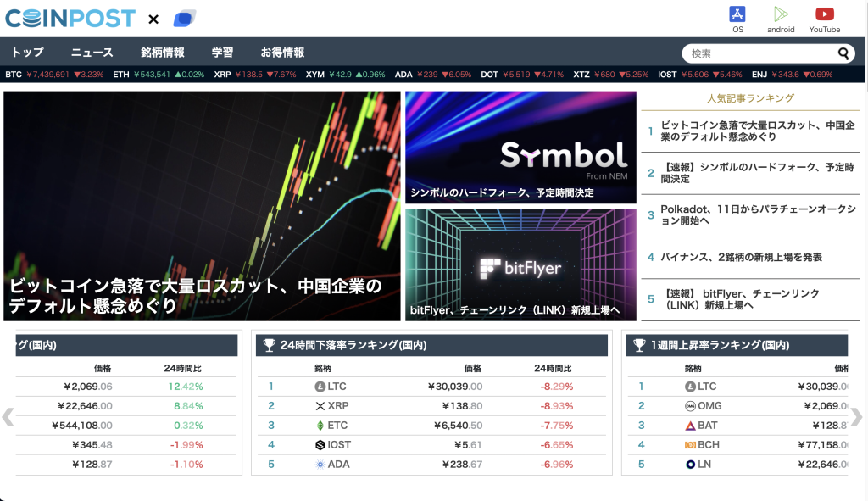Click the LN coin icon

tap(690, 465)
